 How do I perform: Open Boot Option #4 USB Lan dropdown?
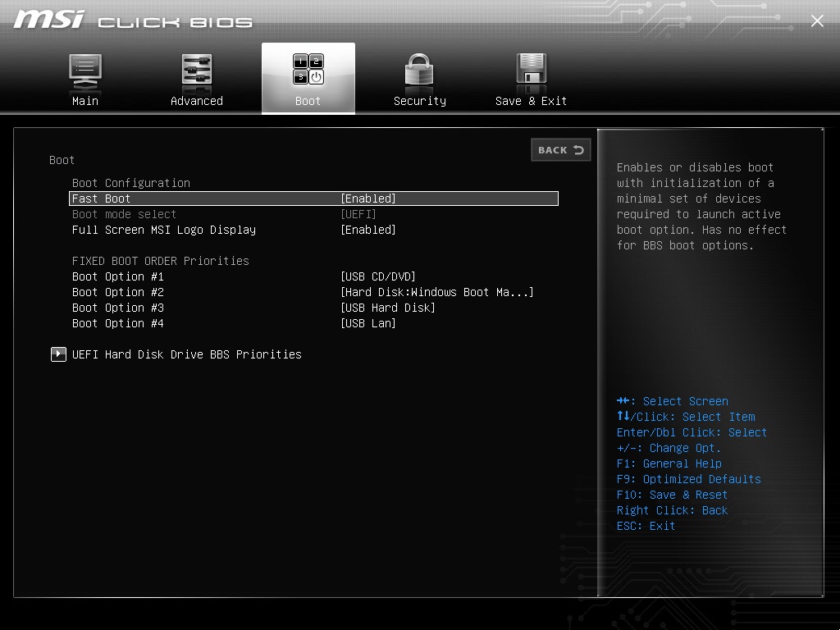[368, 323]
